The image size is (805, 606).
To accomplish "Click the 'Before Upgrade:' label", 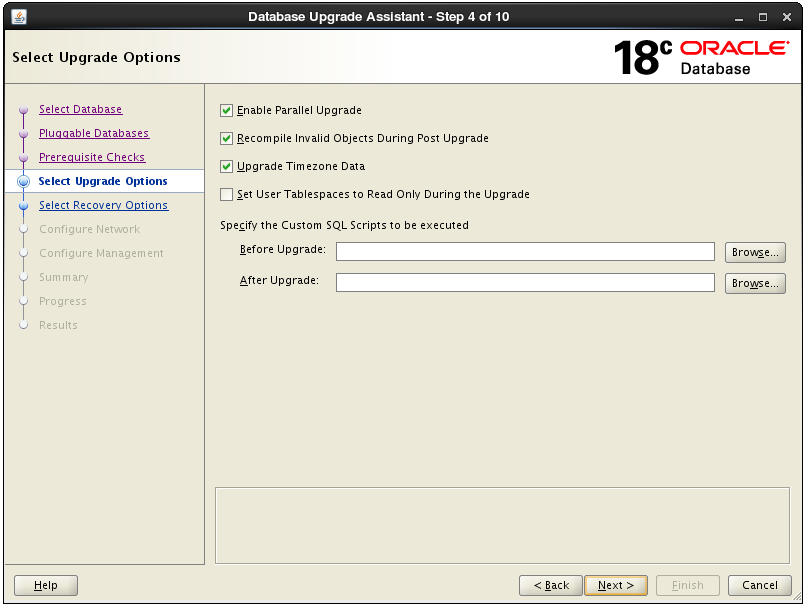I will 283,250.
